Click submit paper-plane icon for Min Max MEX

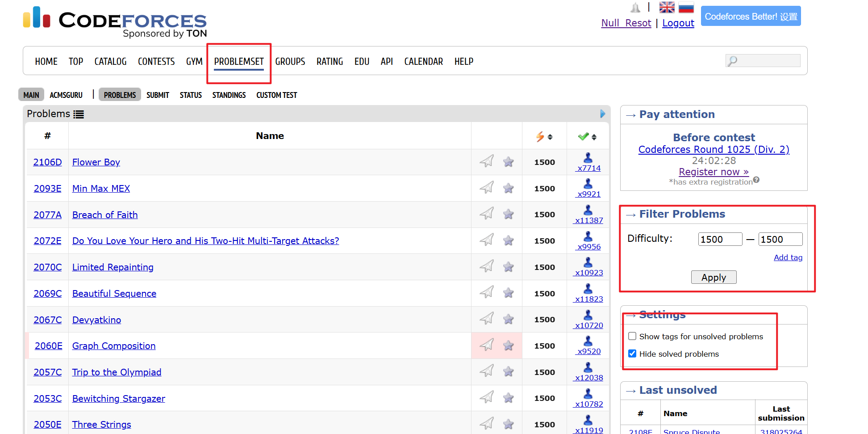pos(487,188)
